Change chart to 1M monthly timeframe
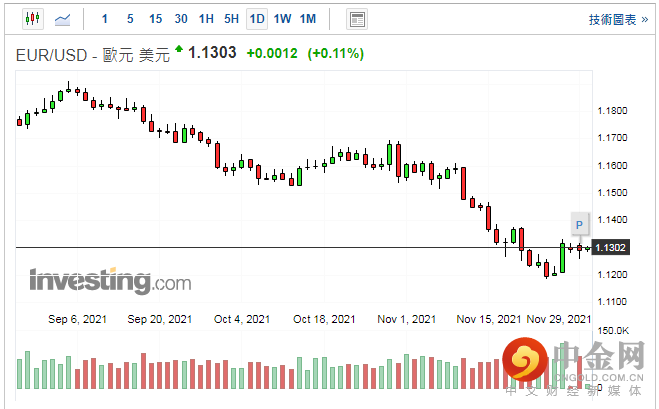This screenshot has height=409, width=659. point(308,19)
